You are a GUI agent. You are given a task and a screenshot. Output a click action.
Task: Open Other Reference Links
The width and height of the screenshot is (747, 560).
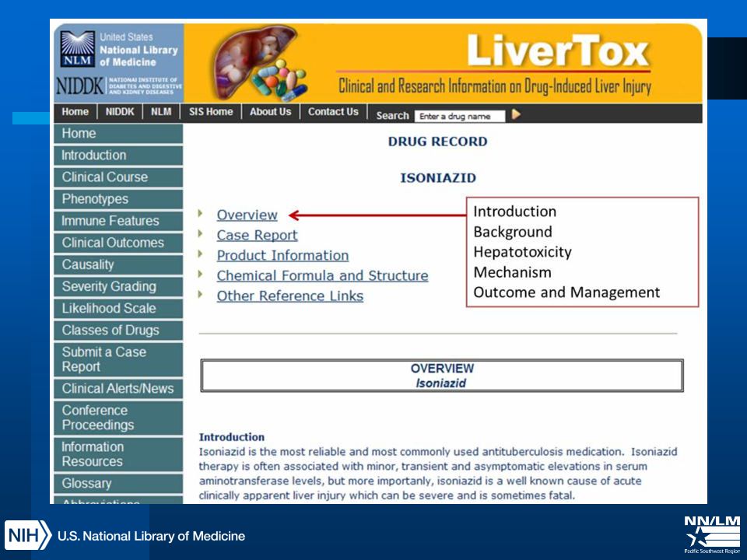290,296
